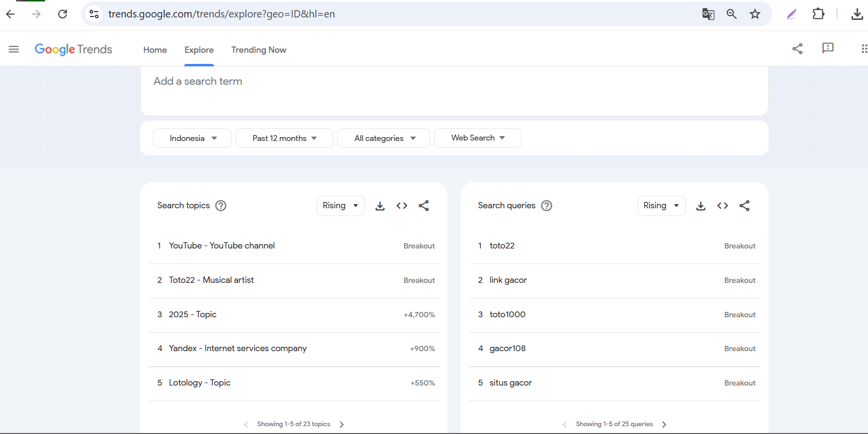The image size is (868, 434).
Task: Click the browser address bar URL
Action: [x=222, y=14]
